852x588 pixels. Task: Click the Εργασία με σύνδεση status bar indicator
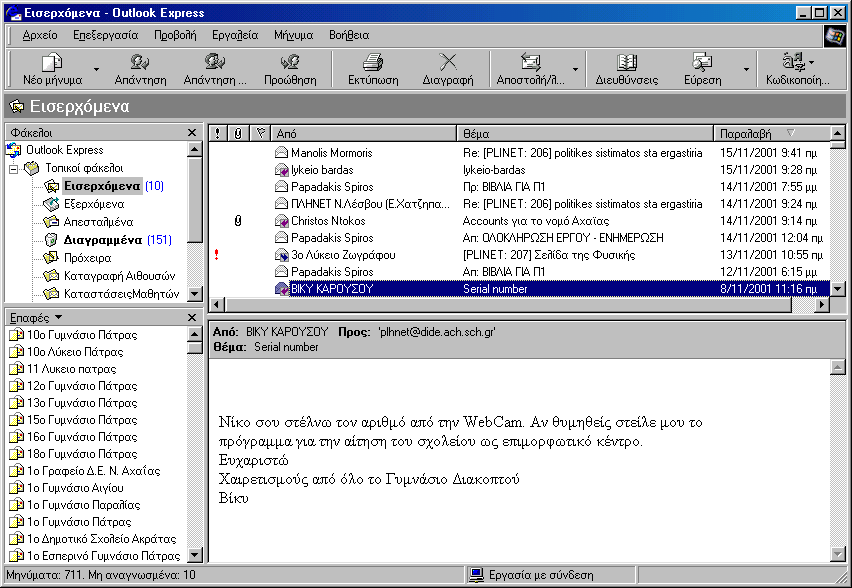(x=550, y=575)
